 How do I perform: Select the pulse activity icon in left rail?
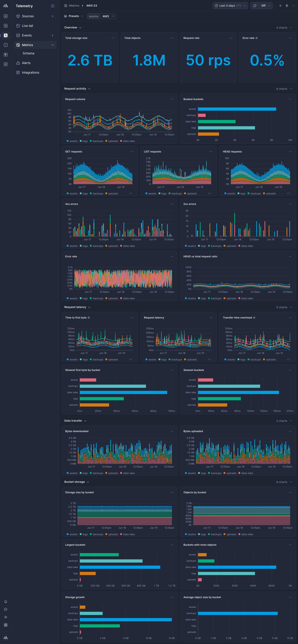tap(6, 26)
